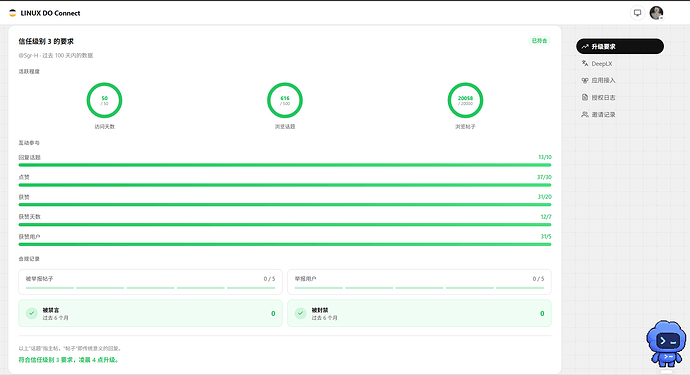Image resolution: width=690 pixels, height=375 pixels.
Task: Click the 37/30 value for 点赞
Action: [x=544, y=177]
